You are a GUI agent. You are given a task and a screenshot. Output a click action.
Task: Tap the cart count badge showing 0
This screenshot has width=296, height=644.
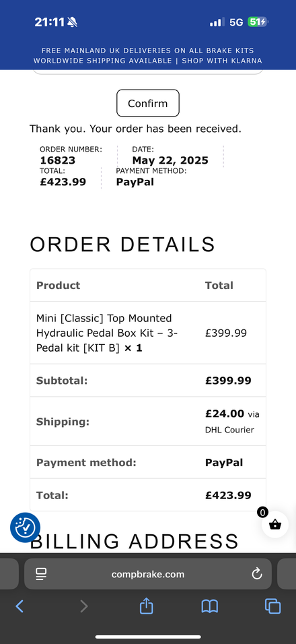click(x=262, y=512)
